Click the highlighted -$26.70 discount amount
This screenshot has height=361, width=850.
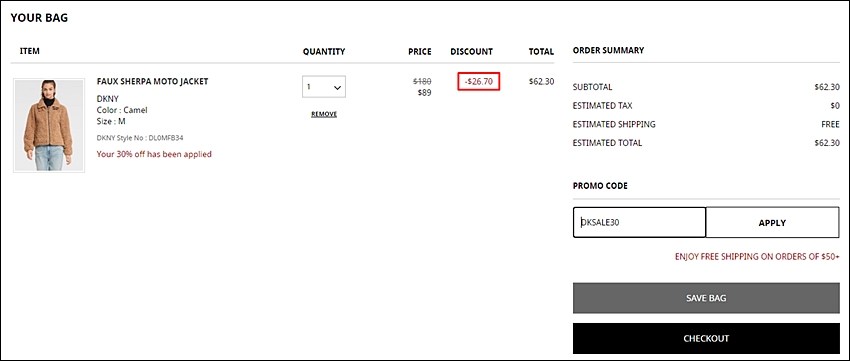click(x=478, y=81)
